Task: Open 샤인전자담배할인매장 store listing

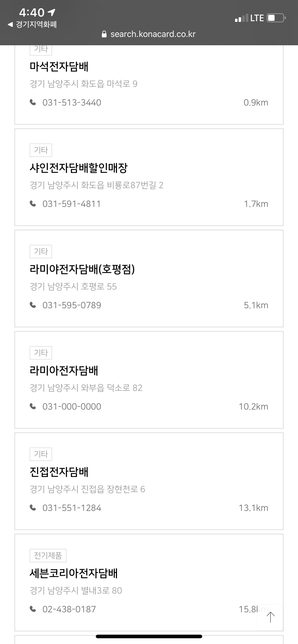Action: (78, 168)
